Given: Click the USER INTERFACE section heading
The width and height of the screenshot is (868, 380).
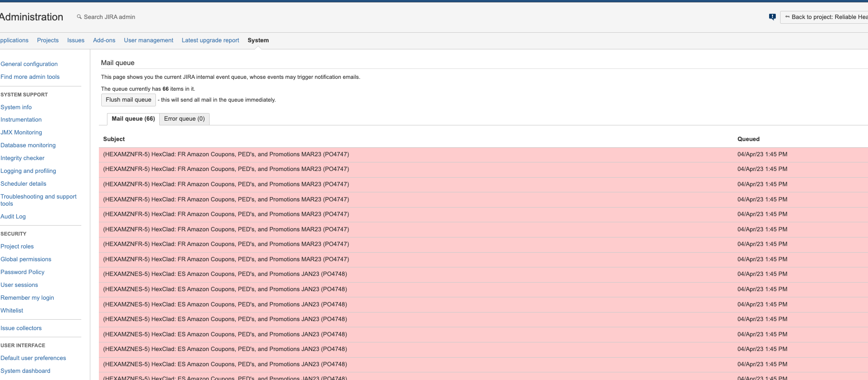Looking at the screenshot, I should tap(23, 345).
